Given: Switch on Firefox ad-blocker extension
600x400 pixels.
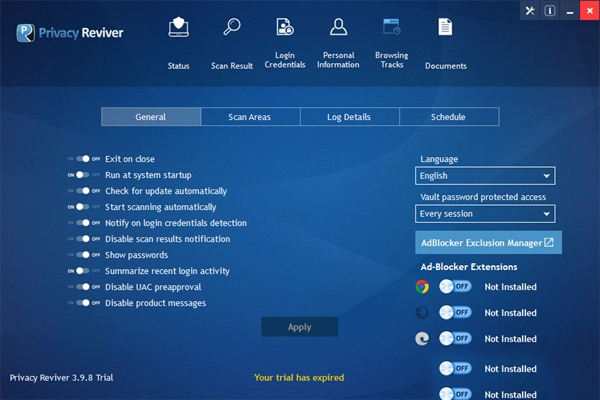Looking at the screenshot, I should coord(455,313).
